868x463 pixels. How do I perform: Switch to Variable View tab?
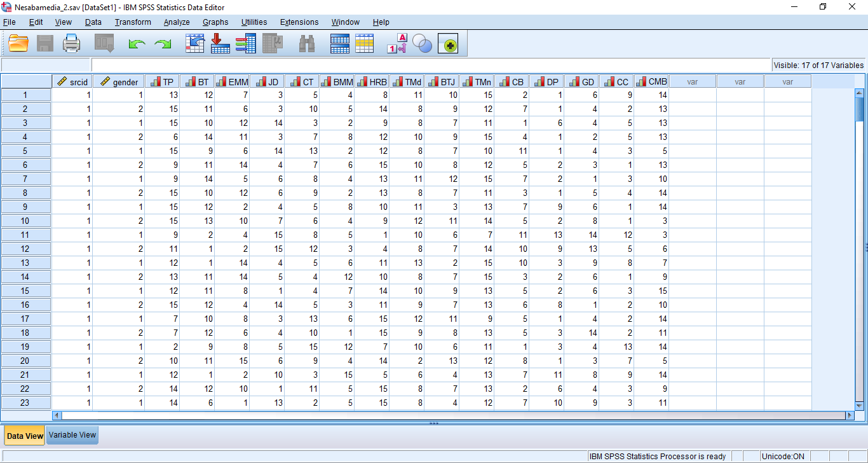(x=72, y=436)
